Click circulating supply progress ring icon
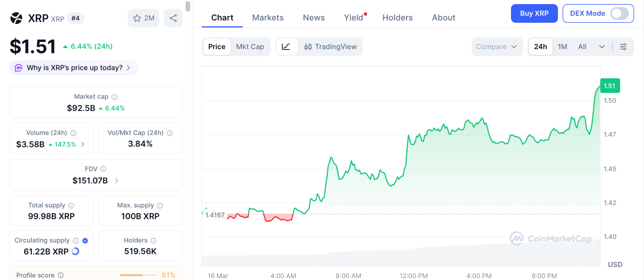 coord(75,251)
